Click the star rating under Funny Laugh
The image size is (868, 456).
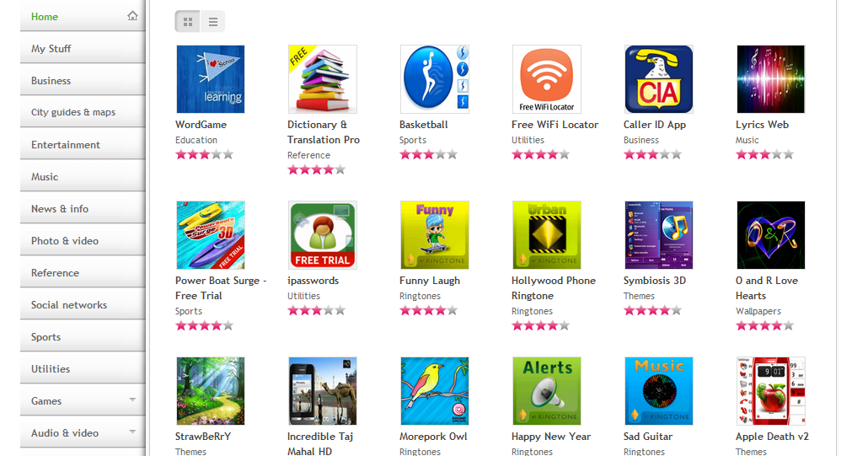(x=428, y=310)
